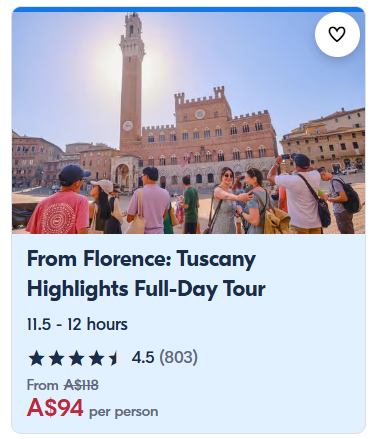
Task: Click the tall brick tower in photo
Action: 132,80
